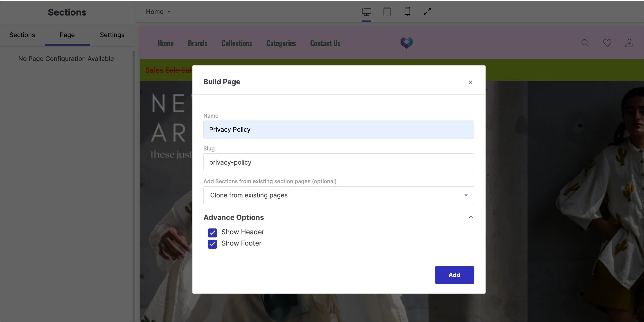Open the Clone from existing pages dropdown
Viewport: 644px width, 322px height.
(x=338, y=195)
